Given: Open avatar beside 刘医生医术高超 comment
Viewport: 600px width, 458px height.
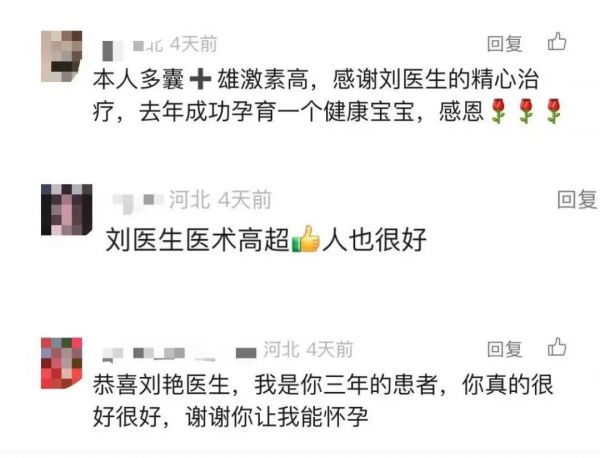Looking at the screenshot, I should pyautogui.click(x=67, y=210).
